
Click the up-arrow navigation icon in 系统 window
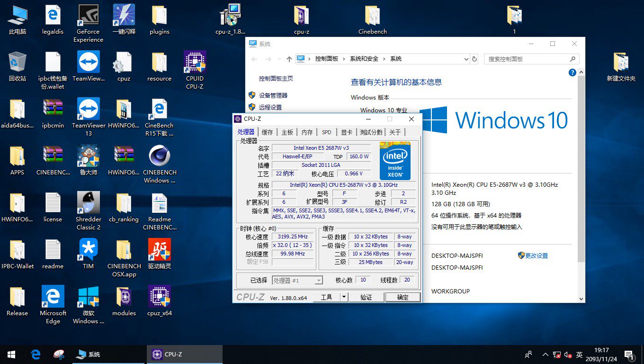[289, 59]
